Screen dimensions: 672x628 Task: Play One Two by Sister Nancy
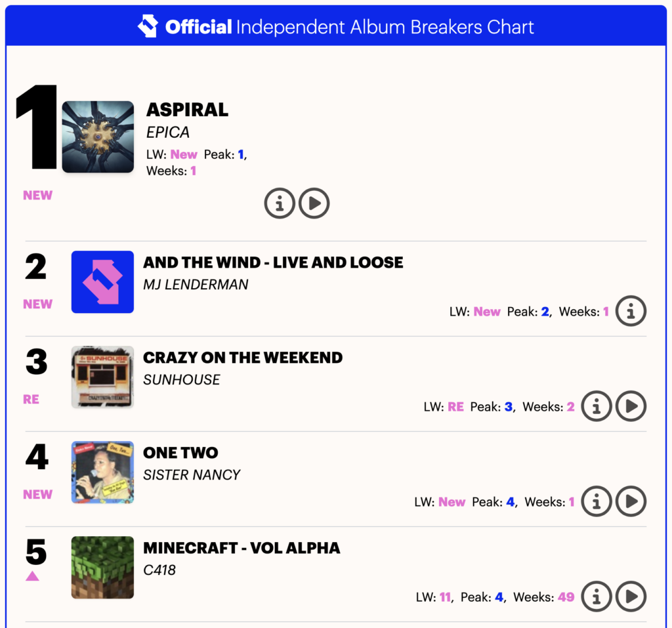631,502
